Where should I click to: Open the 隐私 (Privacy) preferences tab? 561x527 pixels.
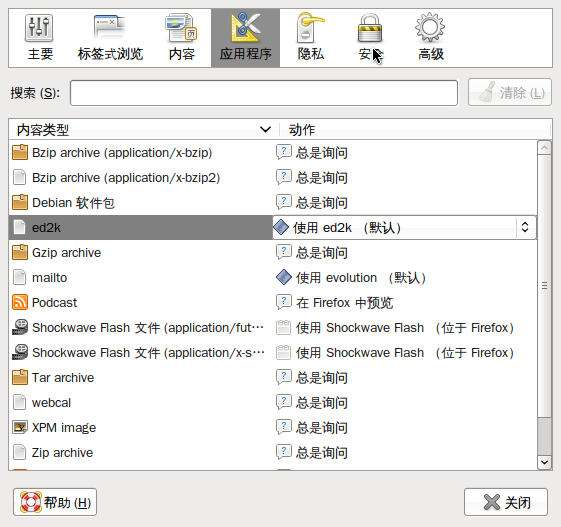point(311,38)
